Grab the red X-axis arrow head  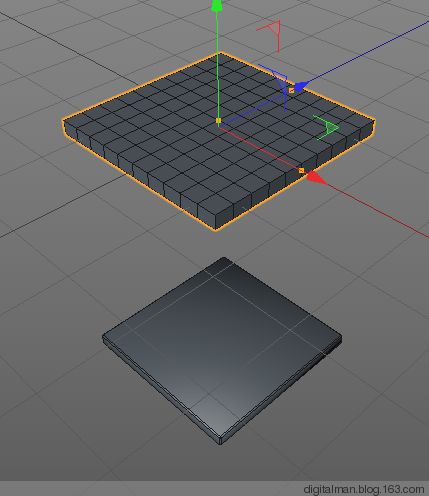click(x=317, y=178)
